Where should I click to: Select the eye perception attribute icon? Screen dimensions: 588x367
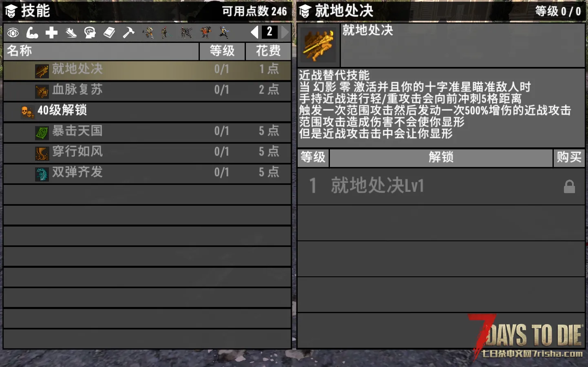[x=13, y=33]
